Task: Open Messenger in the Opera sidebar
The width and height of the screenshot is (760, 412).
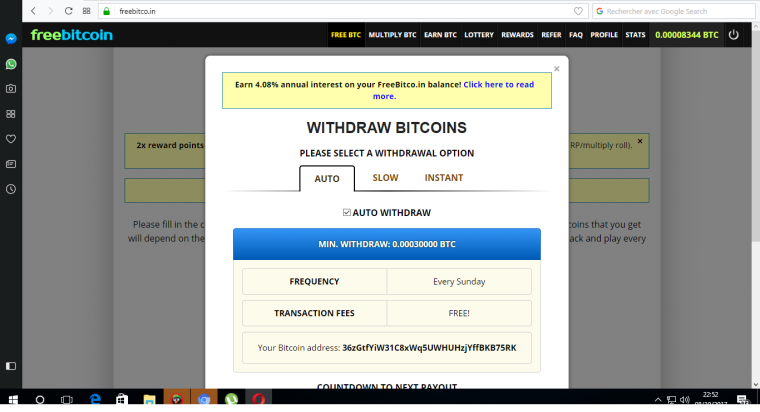Action: pyautogui.click(x=10, y=38)
